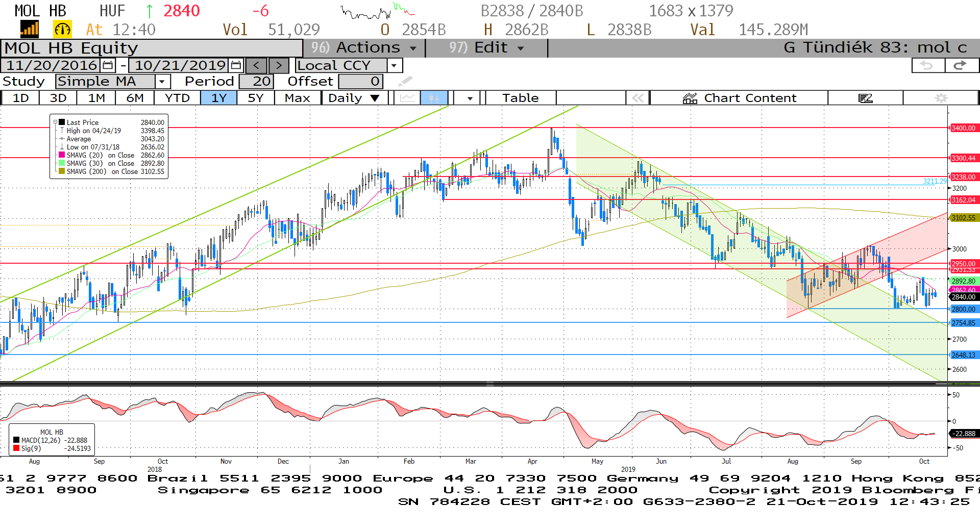Open the end date calendar picker
This screenshot has width=980, height=530.
tap(236, 65)
